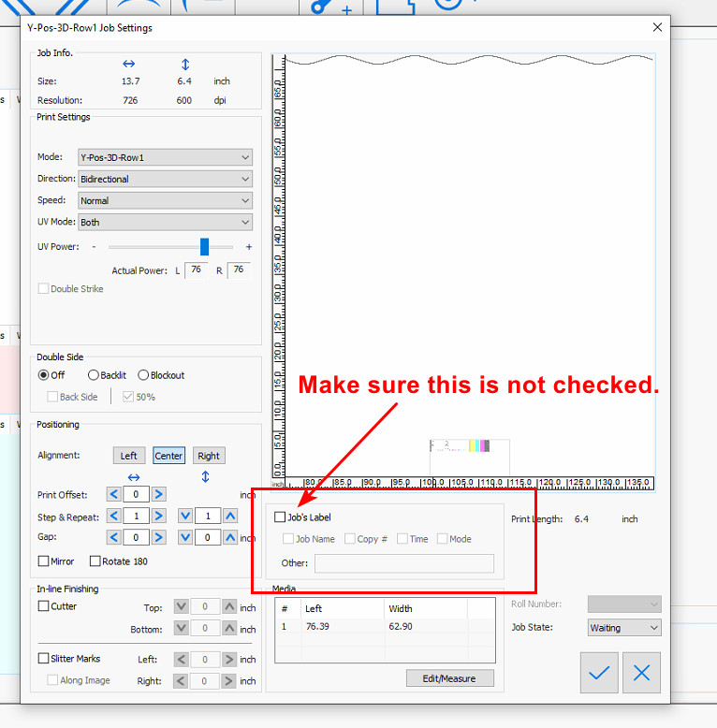Image resolution: width=717 pixels, height=728 pixels.
Task: Toggle the Time label checkbox
Action: (402, 539)
